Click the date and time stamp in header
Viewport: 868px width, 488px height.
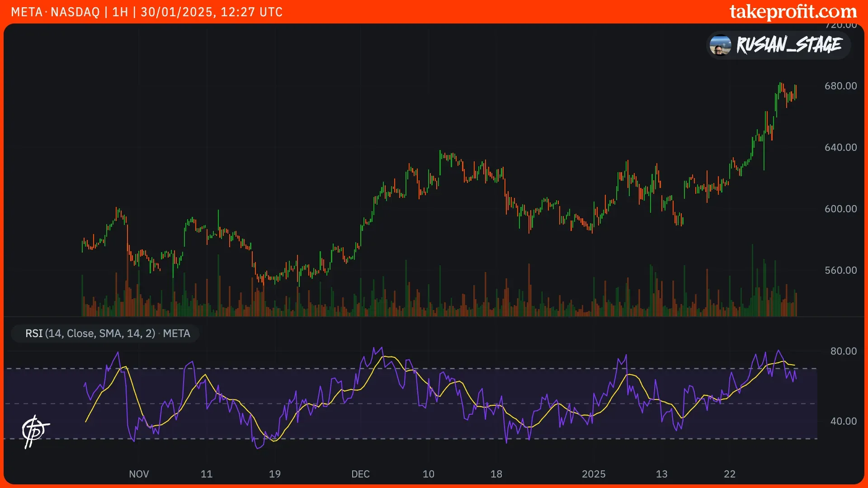[212, 12]
